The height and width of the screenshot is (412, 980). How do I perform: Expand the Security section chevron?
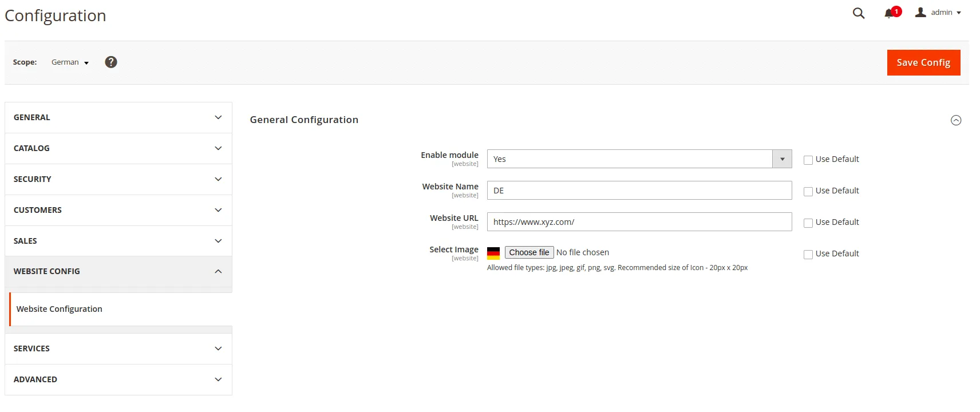coord(218,179)
